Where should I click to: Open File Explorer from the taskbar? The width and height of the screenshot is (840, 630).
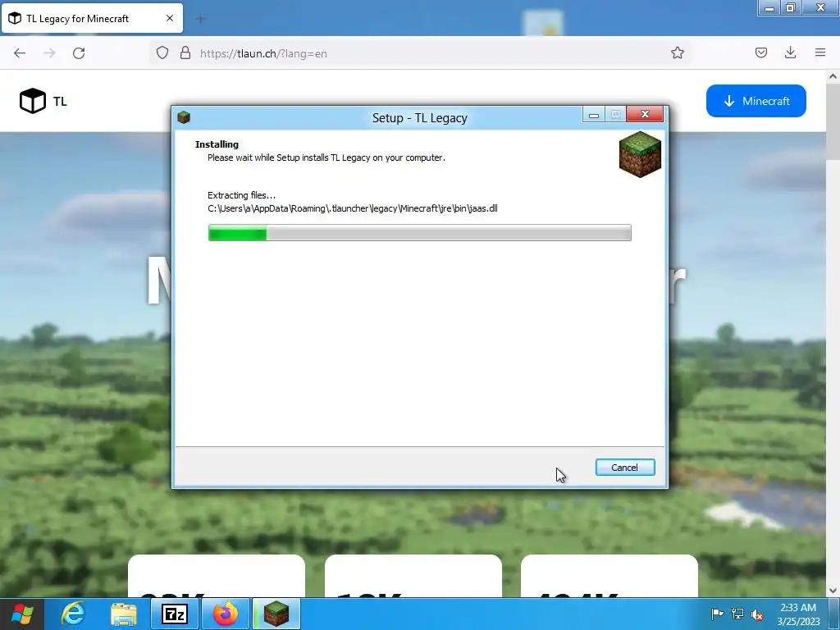tap(124, 614)
